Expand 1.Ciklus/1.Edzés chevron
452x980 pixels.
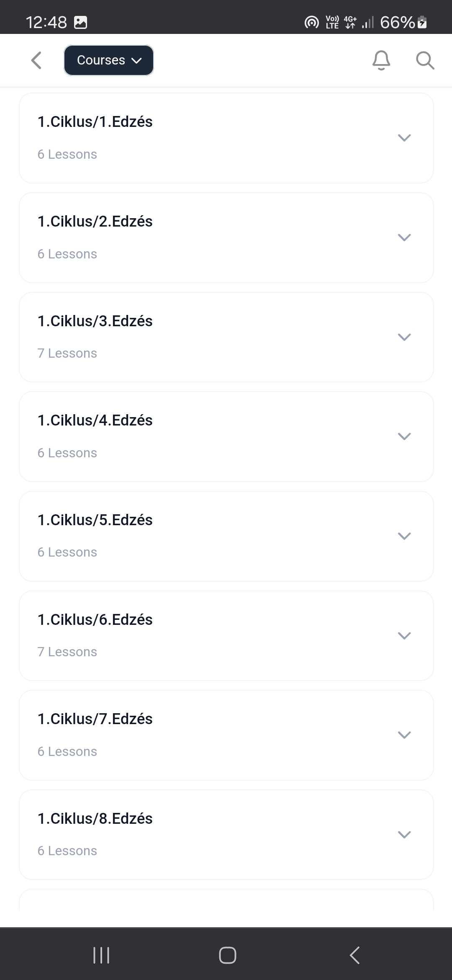click(x=404, y=138)
